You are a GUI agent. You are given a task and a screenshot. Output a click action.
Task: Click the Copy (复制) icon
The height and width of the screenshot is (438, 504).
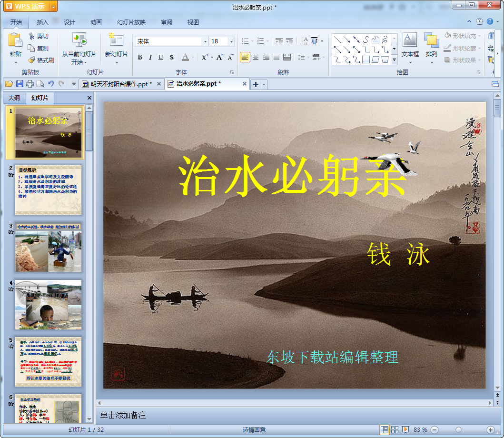31,48
